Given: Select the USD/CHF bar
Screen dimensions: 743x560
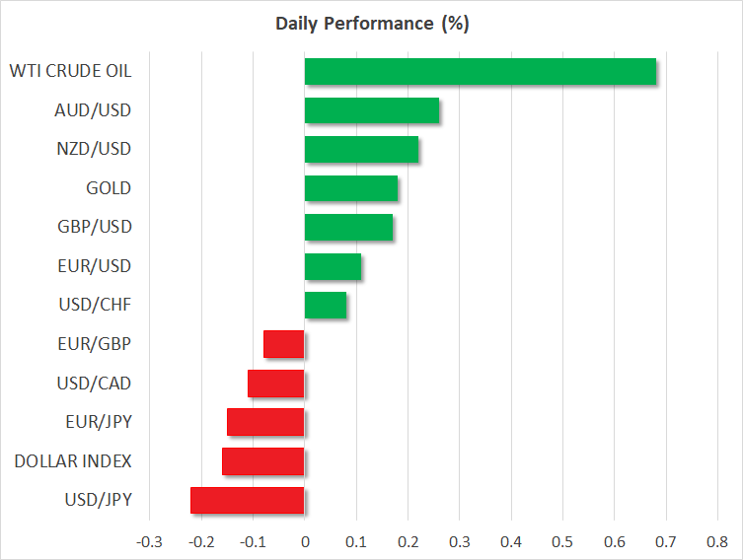Looking at the screenshot, I should point(325,305).
